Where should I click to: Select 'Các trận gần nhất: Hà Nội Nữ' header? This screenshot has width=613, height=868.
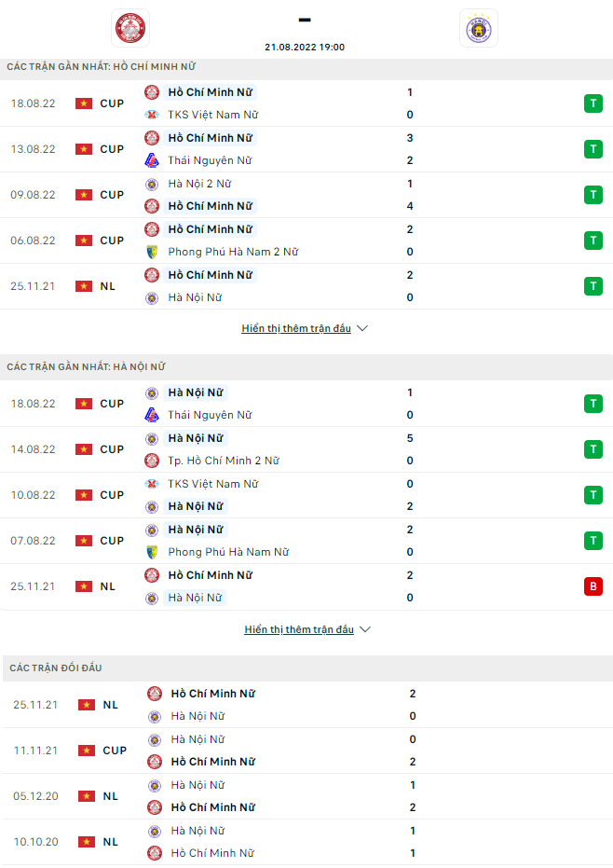point(86,367)
